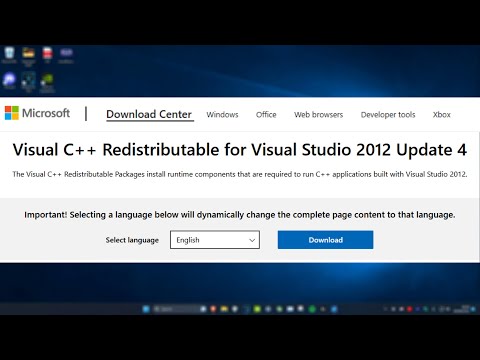Select the round blue-purple desktop shortcut
Screen dimensions: 480x360
(x=9, y=81)
